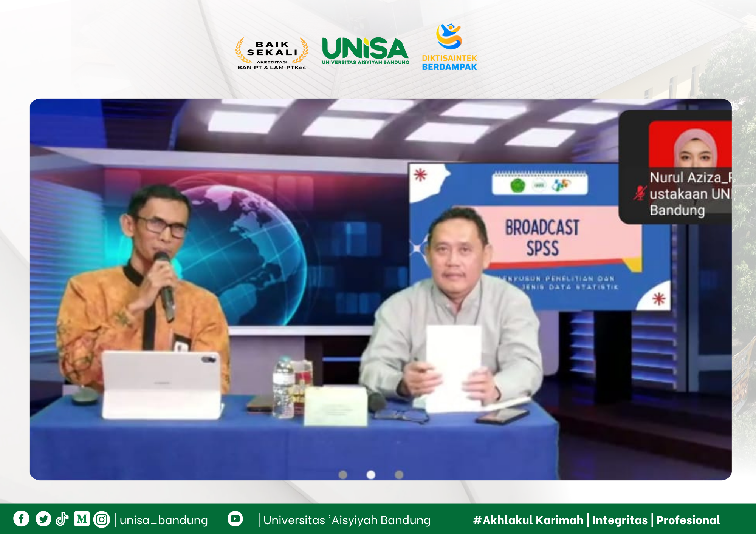Click the unisa_bandung handle text
The height and width of the screenshot is (534, 756).
point(164,520)
